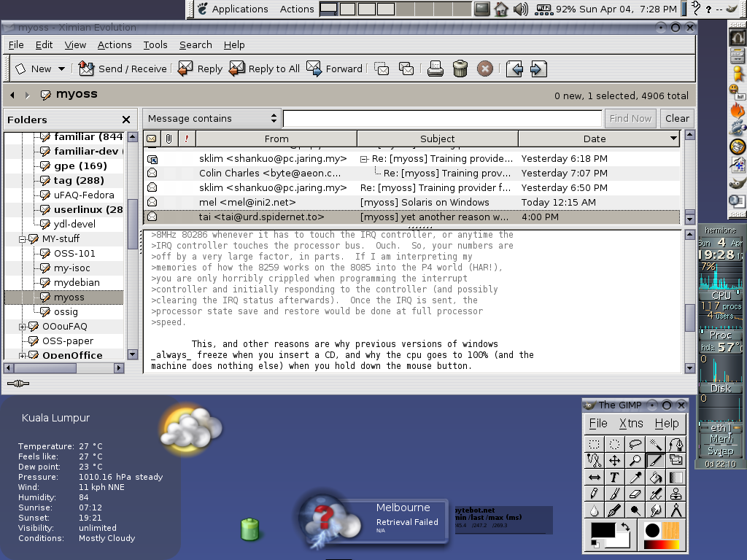747x560 pixels.
Task: Open the Evolution Search menu
Action: [x=196, y=44]
